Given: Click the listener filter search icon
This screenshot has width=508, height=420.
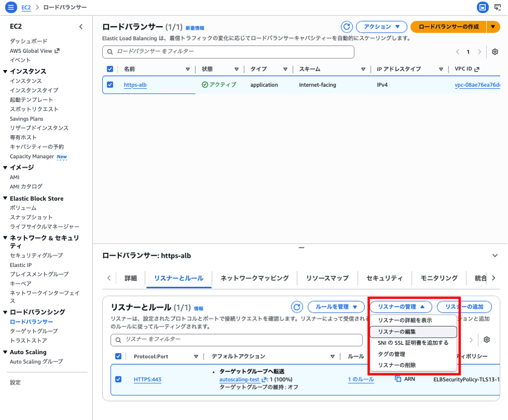Looking at the screenshot, I should (118, 340).
